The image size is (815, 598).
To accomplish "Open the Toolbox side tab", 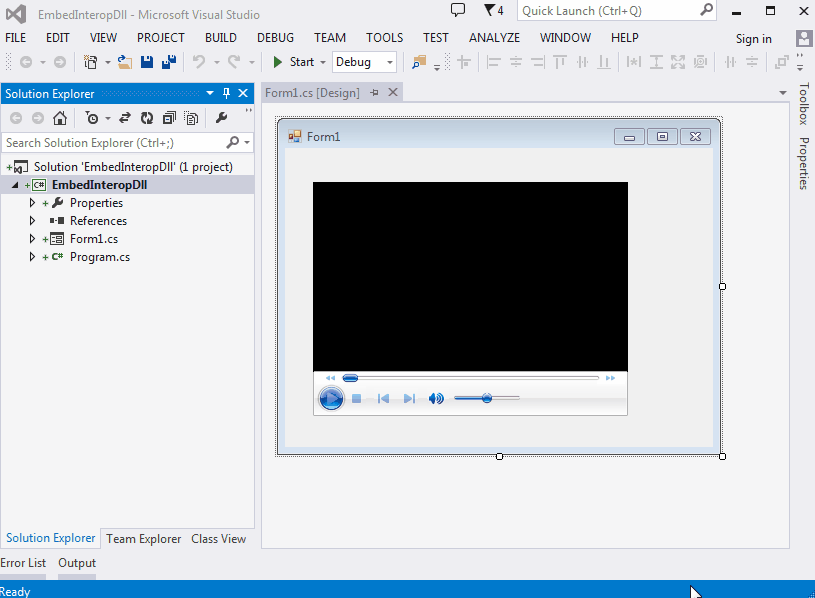I will tap(804, 103).
